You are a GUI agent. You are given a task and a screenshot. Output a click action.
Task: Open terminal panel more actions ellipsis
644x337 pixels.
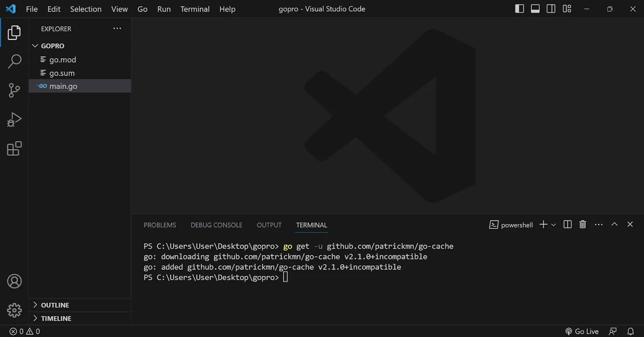pyautogui.click(x=599, y=225)
